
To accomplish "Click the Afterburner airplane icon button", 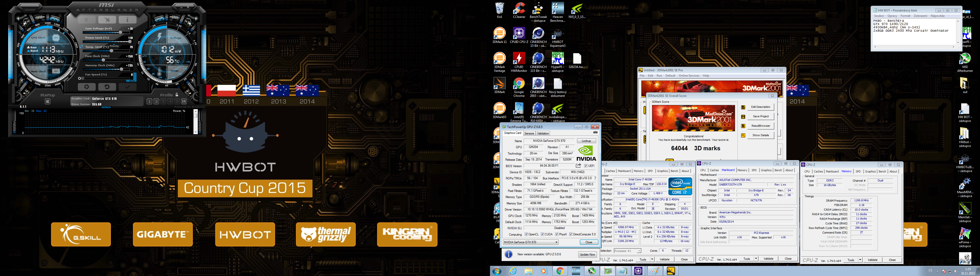I will pos(107,19).
